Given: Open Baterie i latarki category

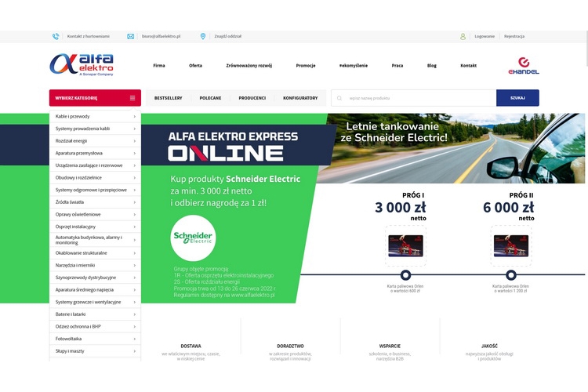Looking at the screenshot, I should pos(95,314).
